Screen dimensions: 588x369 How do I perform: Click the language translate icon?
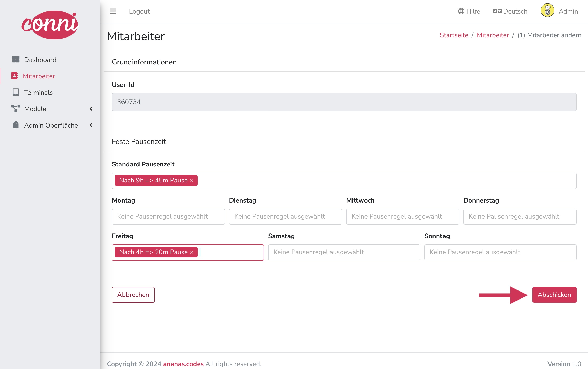pos(497,11)
